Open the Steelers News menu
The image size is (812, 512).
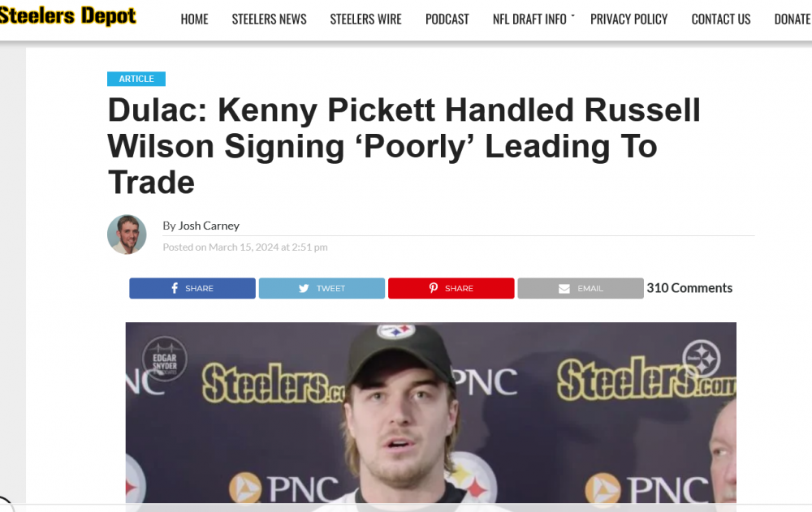point(269,19)
